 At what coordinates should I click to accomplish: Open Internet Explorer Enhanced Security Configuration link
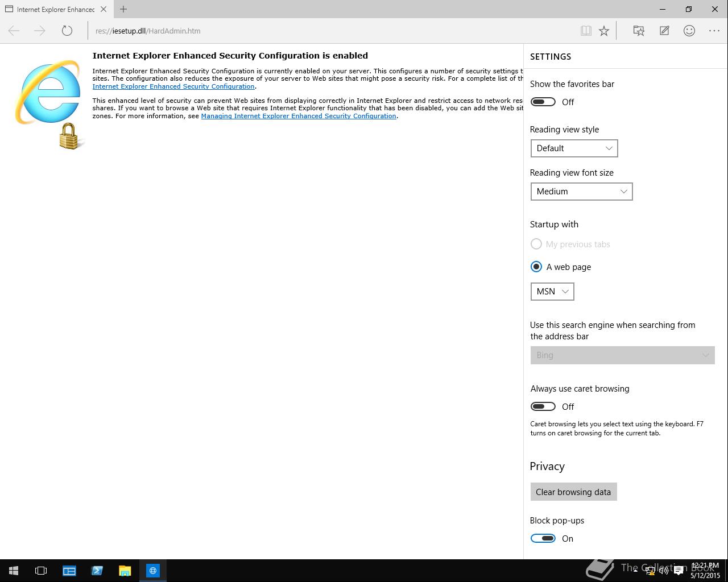point(173,86)
